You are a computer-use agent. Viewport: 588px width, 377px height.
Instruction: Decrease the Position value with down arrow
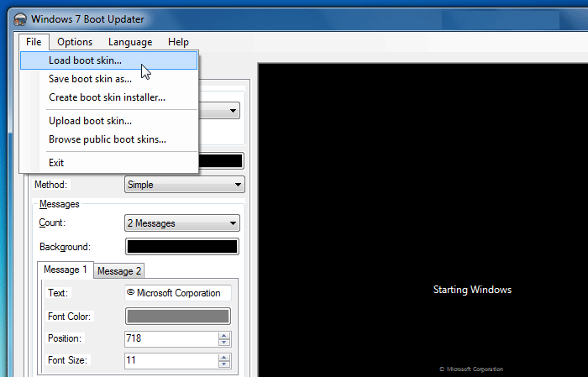[224, 342]
